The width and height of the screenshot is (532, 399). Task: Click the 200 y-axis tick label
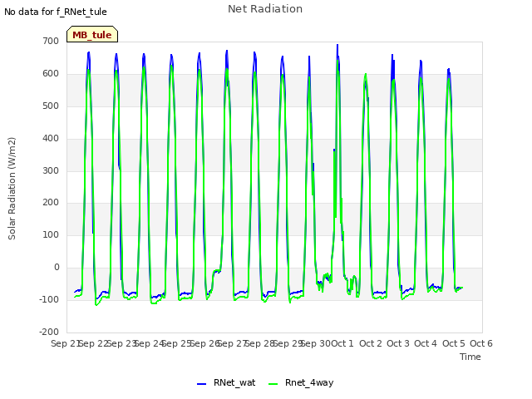[x=51, y=203]
